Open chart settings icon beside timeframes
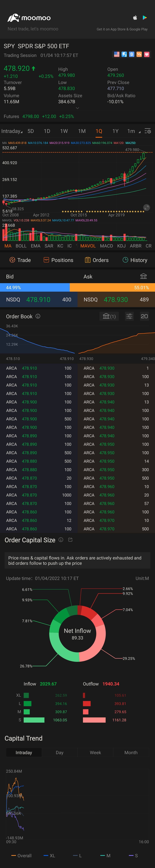 [x=148, y=131]
